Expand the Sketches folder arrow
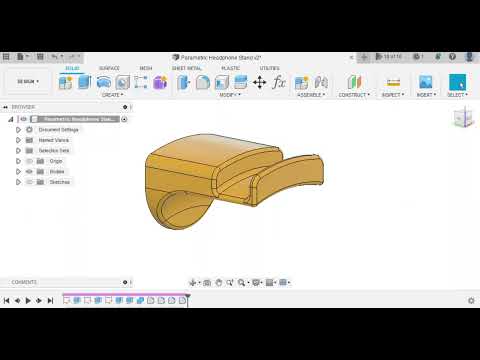 pyautogui.click(x=18, y=182)
